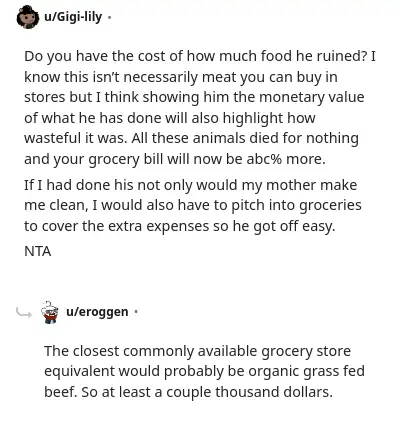Click the u/eroggen Snoo avatar

point(50,312)
